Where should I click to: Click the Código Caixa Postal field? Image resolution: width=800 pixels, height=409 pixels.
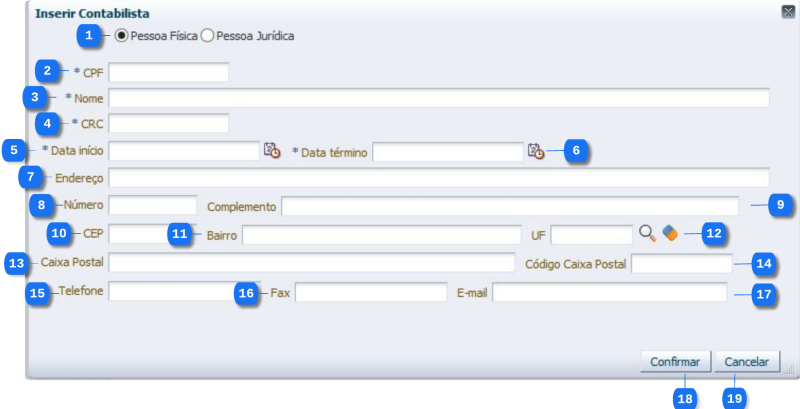[682, 264]
